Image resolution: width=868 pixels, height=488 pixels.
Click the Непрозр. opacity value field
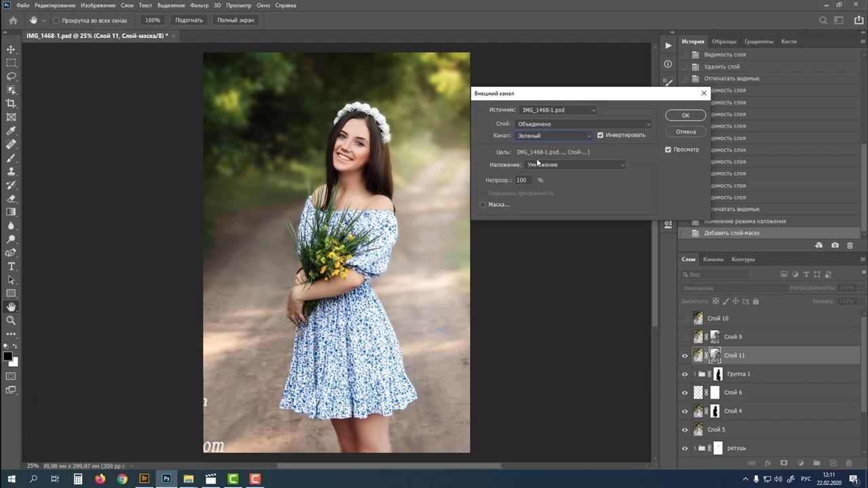click(523, 180)
